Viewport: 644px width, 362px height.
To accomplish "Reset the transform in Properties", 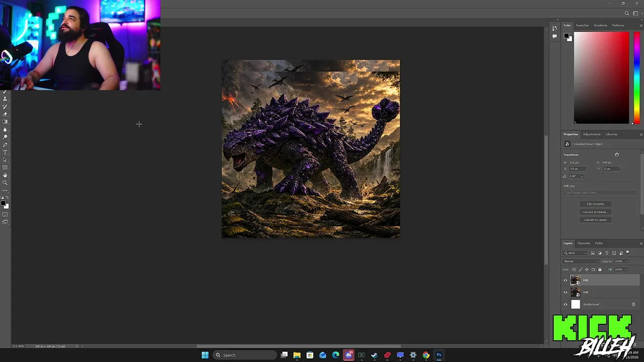I will point(617,155).
